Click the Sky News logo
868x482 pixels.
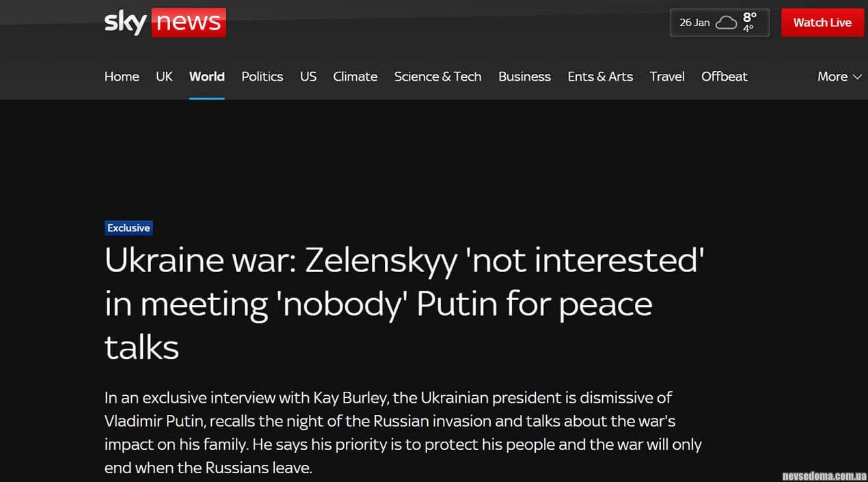pyautogui.click(x=165, y=23)
